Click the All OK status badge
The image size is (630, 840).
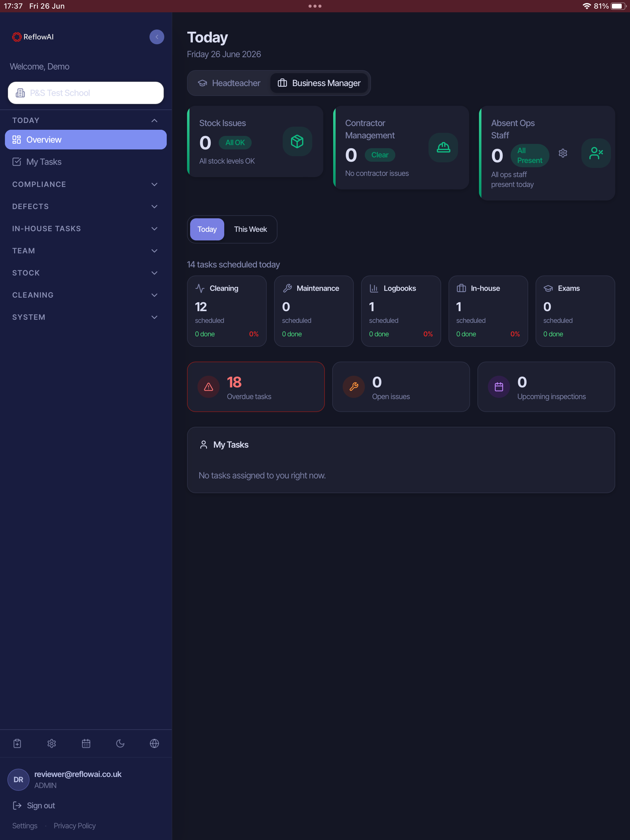[x=235, y=142]
